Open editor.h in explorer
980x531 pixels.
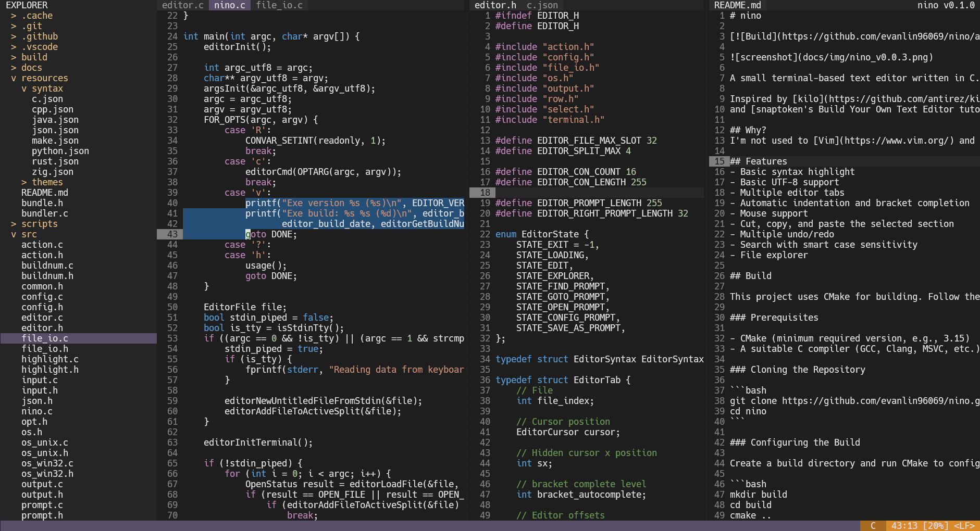[x=42, y=328]
